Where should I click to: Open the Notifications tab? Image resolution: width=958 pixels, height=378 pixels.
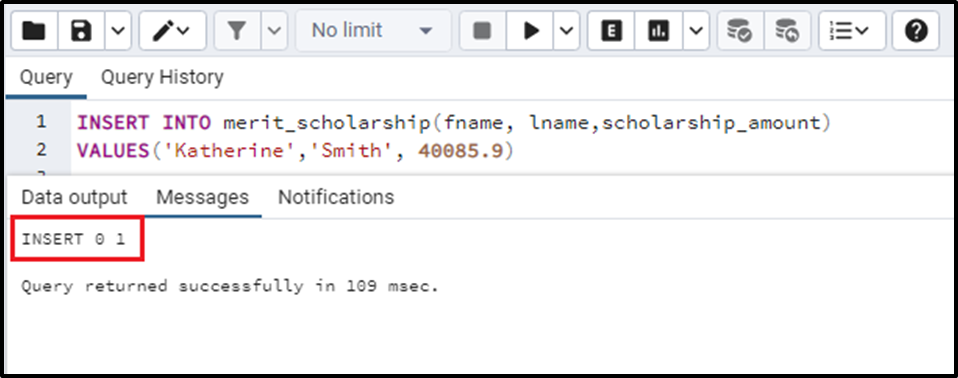coord(336,197)
